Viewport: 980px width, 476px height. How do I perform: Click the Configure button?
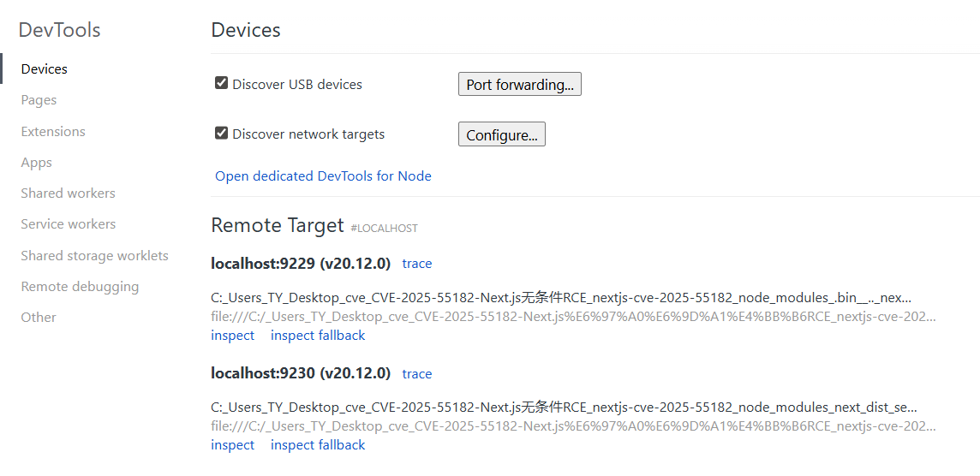tap(501, 135)
